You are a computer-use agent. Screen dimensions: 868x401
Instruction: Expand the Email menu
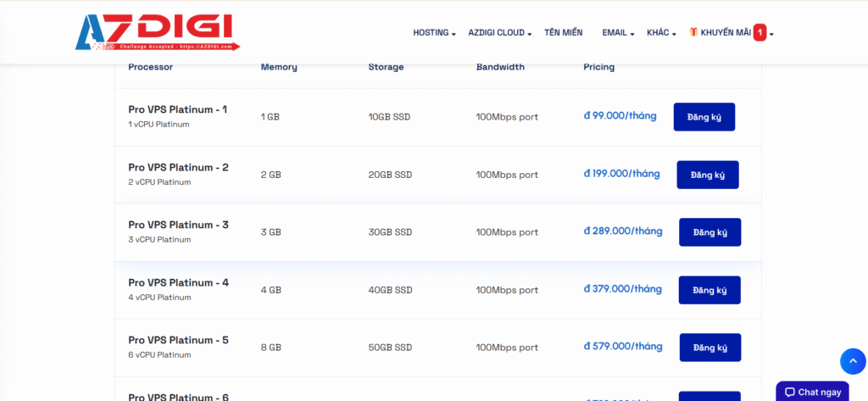tap(618, 33)
